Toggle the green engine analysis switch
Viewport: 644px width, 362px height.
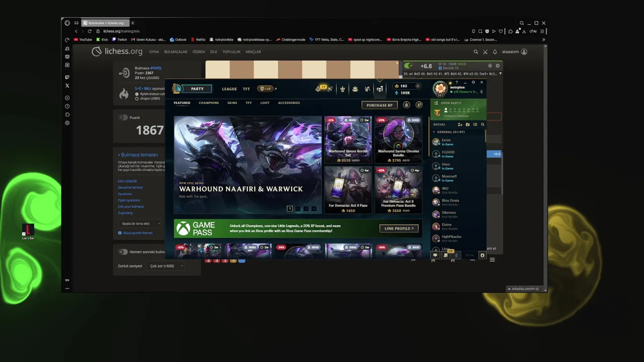[x=409, y=66]
